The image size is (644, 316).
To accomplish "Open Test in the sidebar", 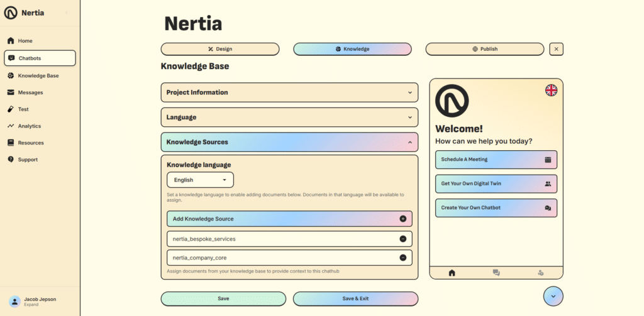I will [x=40, y=109].
